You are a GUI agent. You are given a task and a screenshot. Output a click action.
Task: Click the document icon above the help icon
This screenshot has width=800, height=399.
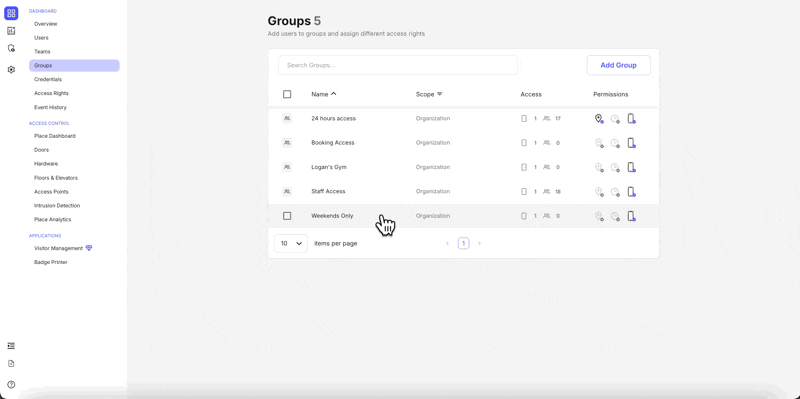[x=11, y=364]
